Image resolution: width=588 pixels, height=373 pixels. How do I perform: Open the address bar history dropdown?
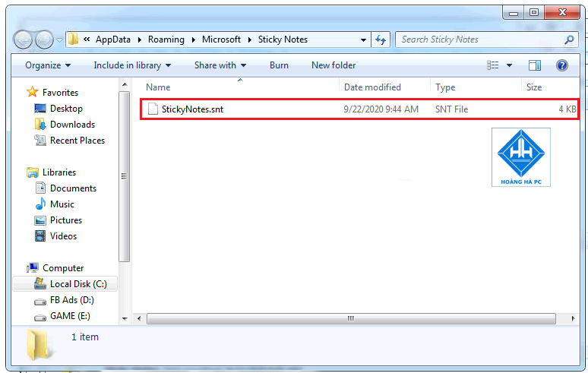click(x=363, y=40)
